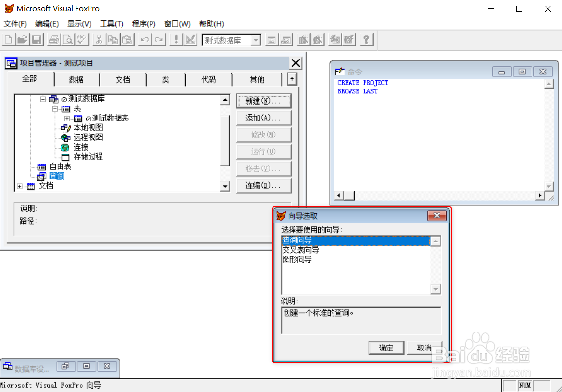Collapse the Project Manager with the up arrow

click(x=292, y=79)
